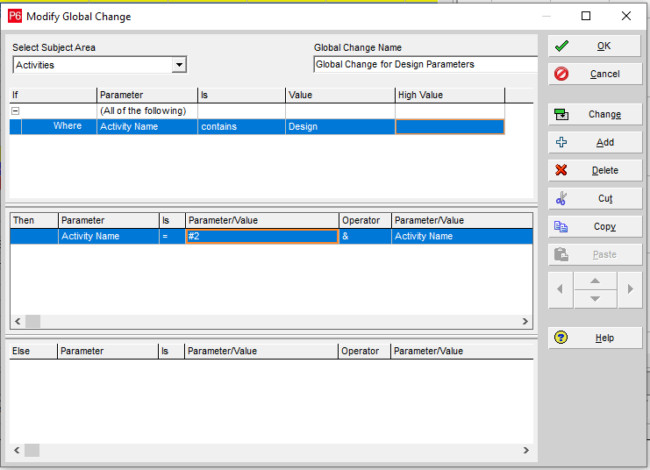Viewport: 650px width, 470px height.
Task: Click the P6 application logo icon
Action: [x=15, y=16]
